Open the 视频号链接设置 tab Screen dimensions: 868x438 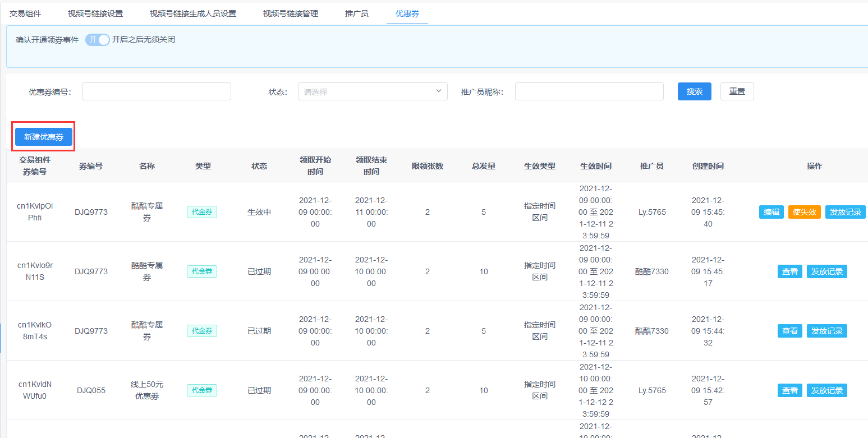click(95, 13)
